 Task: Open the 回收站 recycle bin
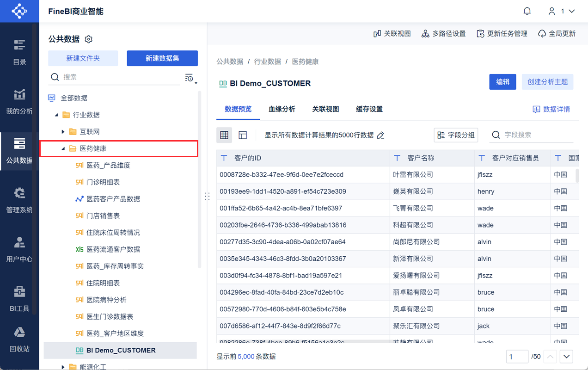[x=19, y=340]
